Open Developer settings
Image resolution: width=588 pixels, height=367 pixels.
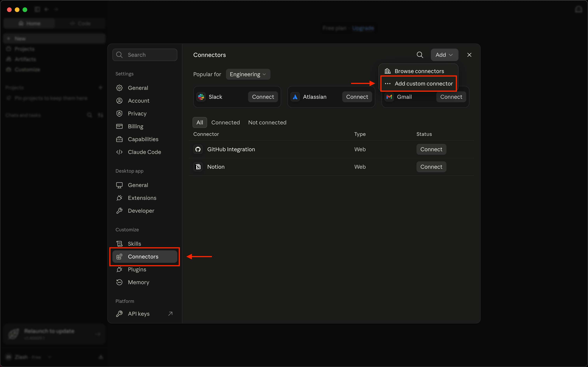coord(145,211)
